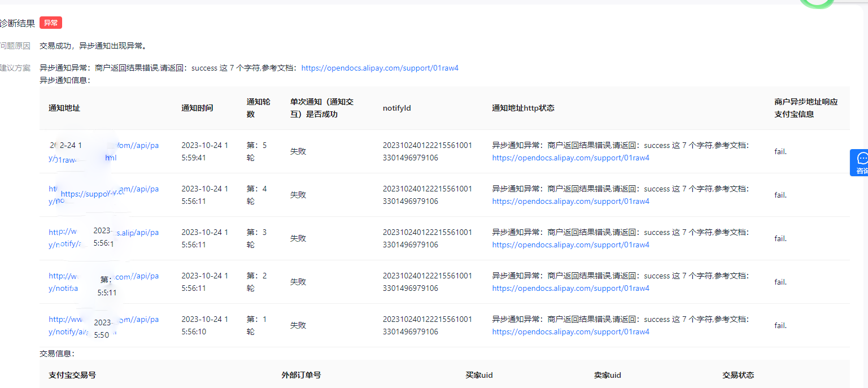Image resolution: width=868 pixels, height=388 pixels.
Task: Click the 失败 result in round 2 row
Action: [x=298, y=282]
